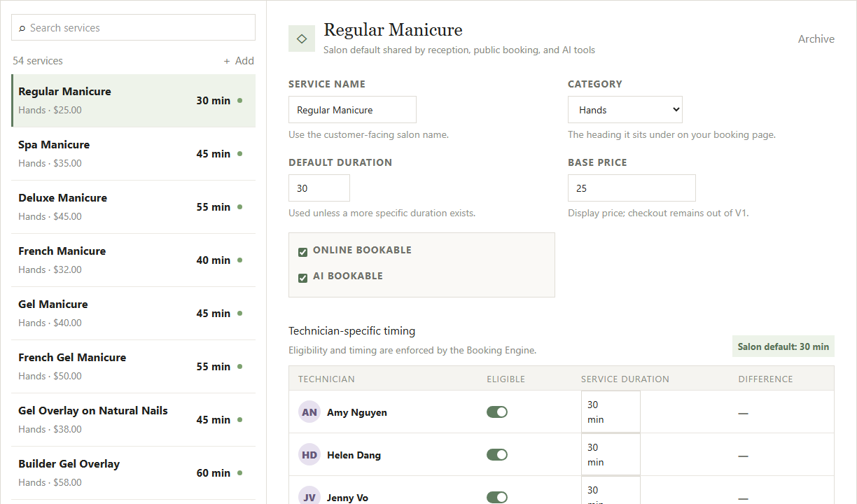The image size is (857, 504).
Task: Click the Service Name input field
Action: pyautogui.click(x=352, y=110)
